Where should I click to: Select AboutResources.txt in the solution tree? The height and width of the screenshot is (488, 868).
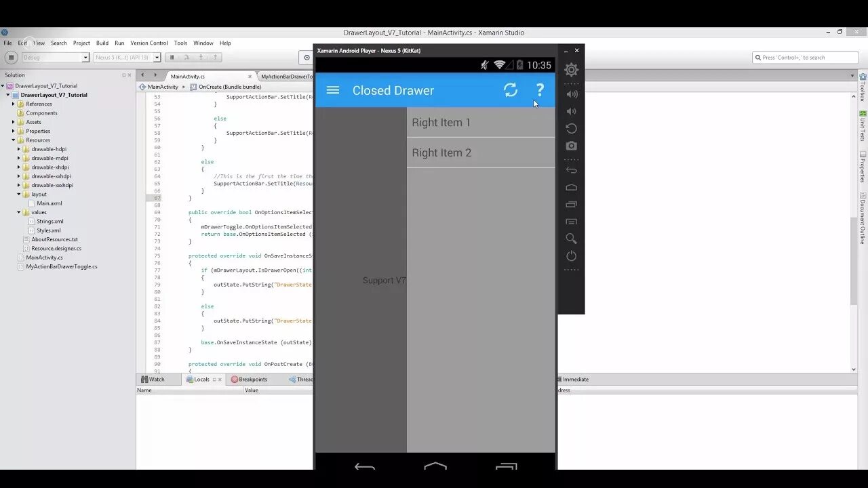click(x=54, y=239)
